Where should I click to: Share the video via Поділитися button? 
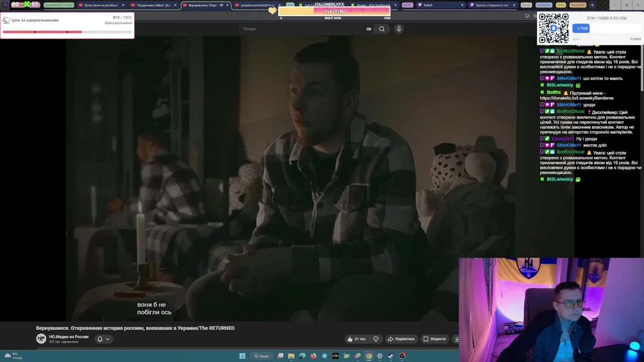coord(401,339)
